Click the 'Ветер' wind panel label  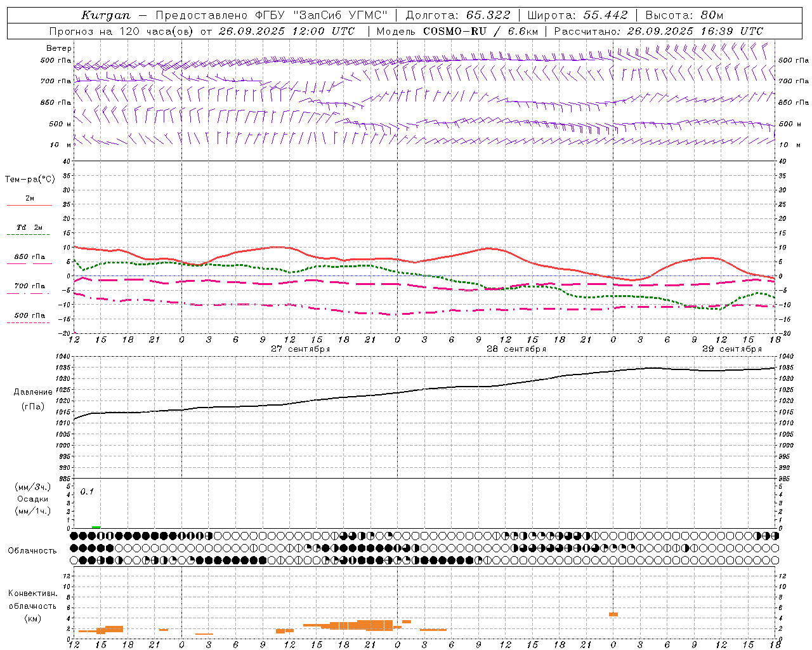coord(59,48)
